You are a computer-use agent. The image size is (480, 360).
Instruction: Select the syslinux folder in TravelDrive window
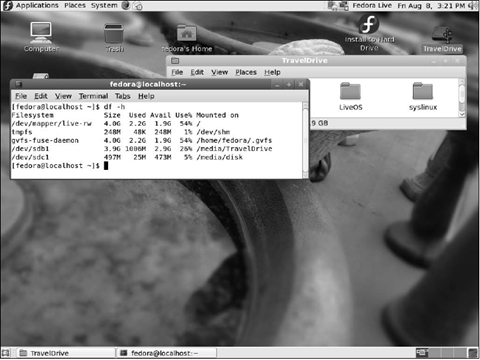pos(423,97)
